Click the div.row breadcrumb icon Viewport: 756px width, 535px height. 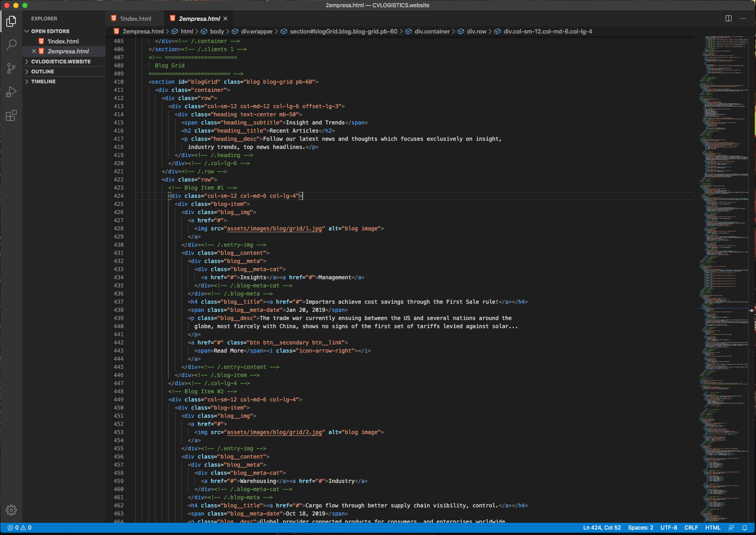461,31
